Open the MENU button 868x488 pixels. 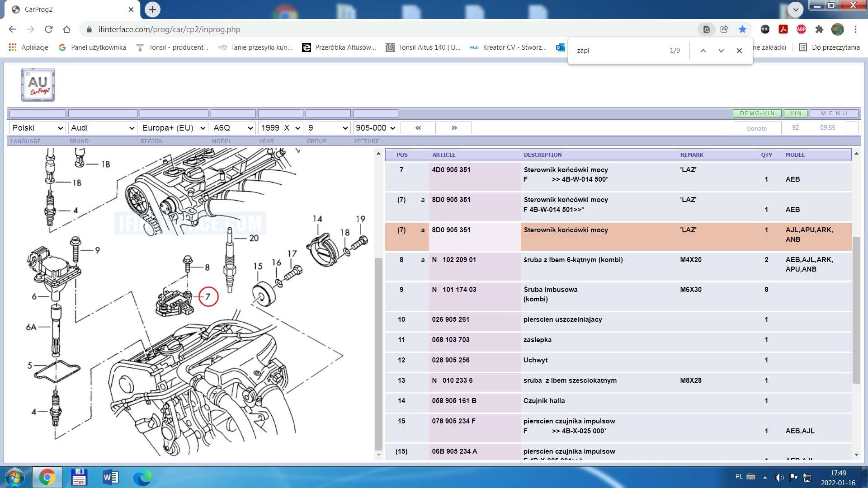pos(835,113)
